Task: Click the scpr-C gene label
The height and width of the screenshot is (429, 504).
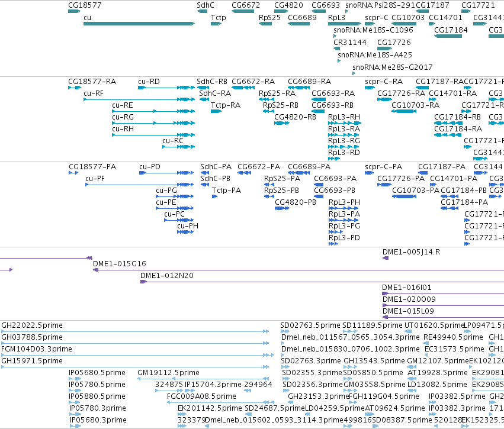Action: (377, 18)
